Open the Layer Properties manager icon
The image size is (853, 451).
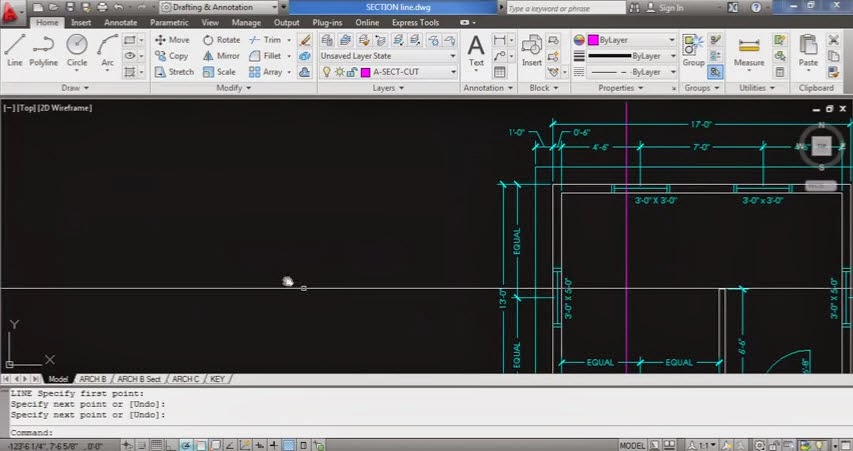tap(327, 40)
